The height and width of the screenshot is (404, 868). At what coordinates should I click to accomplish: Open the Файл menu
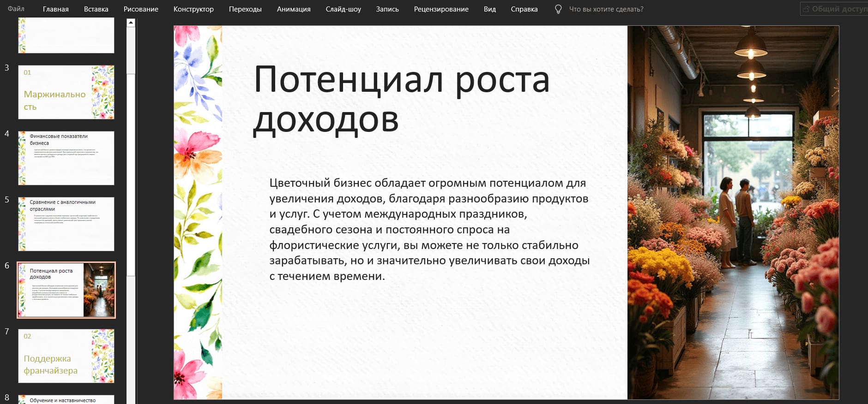[x=16, y=9]
